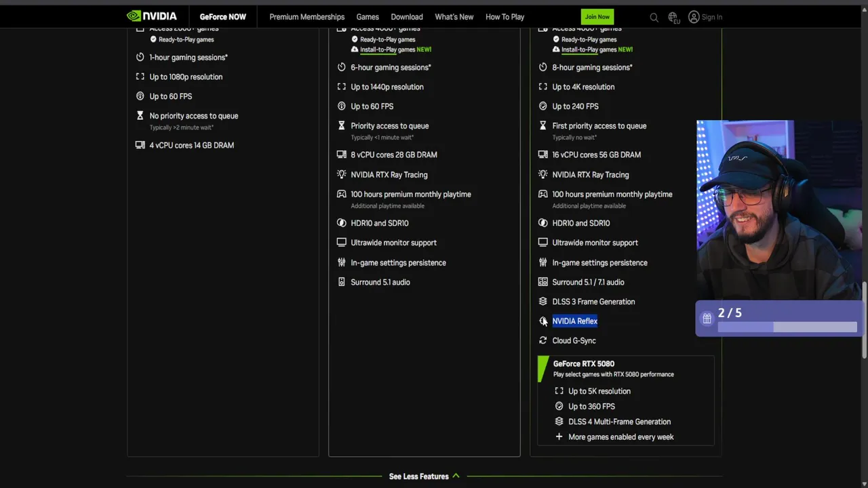Click the clock icon beside 6-hour gaming sessions
Viewport: 868px width, 488px height.
[341, 67]
